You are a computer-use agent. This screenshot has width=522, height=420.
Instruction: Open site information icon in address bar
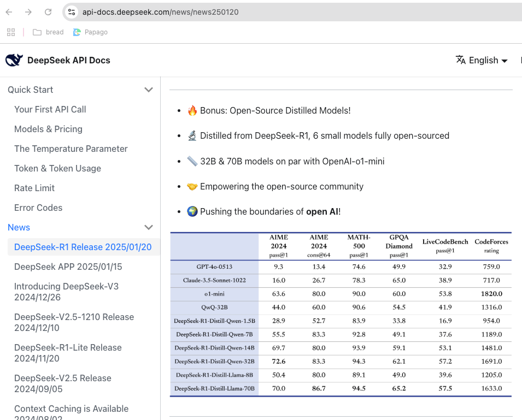pos(71,12)
